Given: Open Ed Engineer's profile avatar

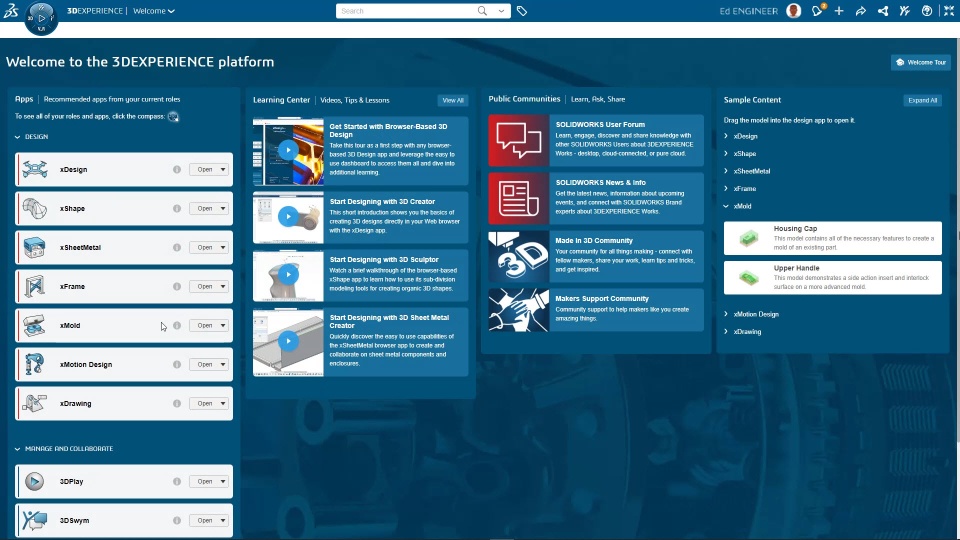Looking at the screenshot, I should [x=793, y=10].
